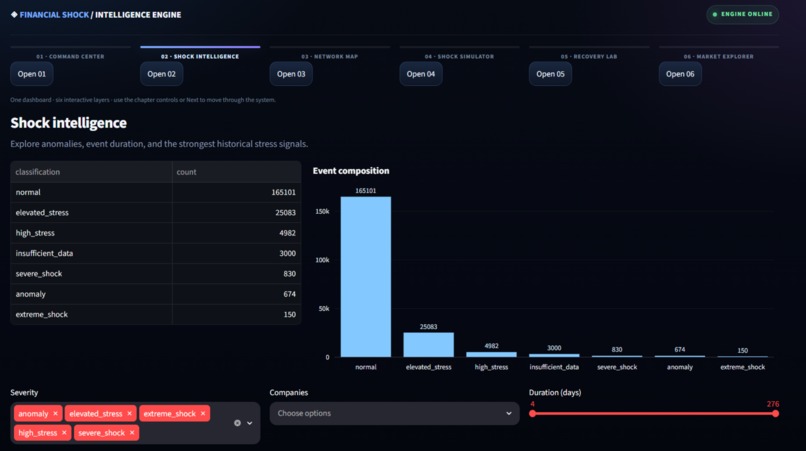Image resolution: width=806 pixels, height=451 pixels.
Task: Click the ENGINE ONLINE status badge
Action: click(x=742, y=14)
